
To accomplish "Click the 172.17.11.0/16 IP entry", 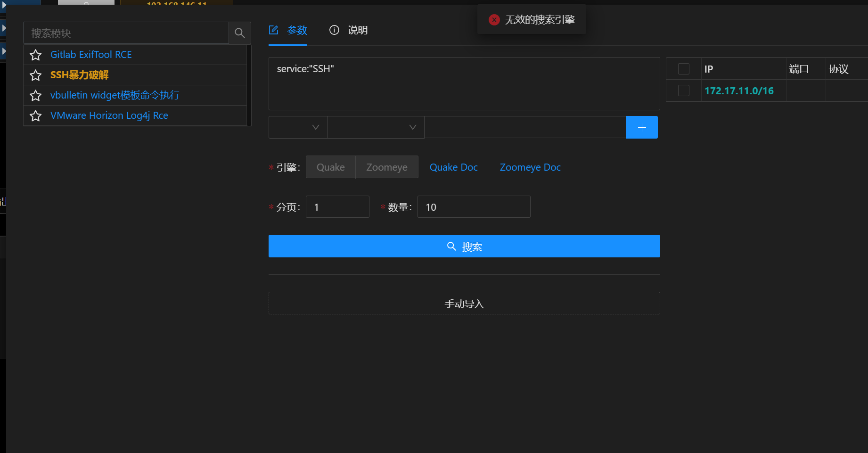I will click(x=739, y=91).
